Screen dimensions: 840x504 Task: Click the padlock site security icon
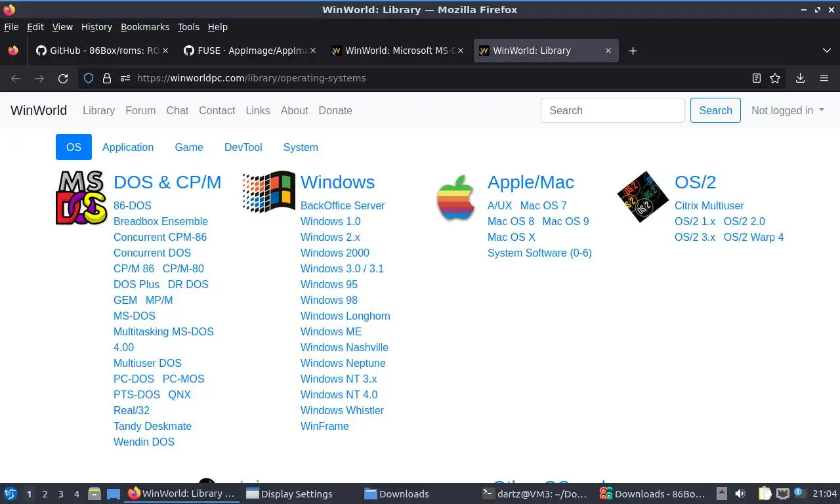107,78
